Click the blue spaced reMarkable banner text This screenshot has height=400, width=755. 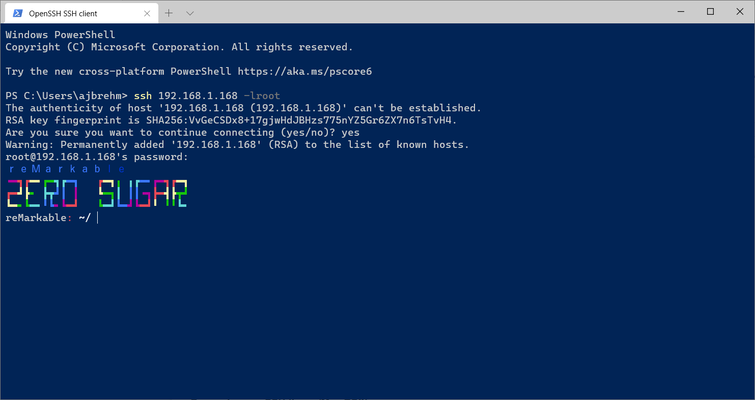(x=67, y=169)
